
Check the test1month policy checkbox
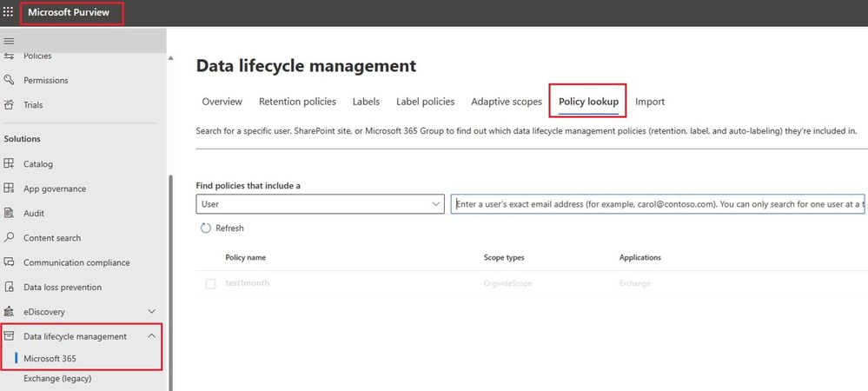tap(211, 283)
